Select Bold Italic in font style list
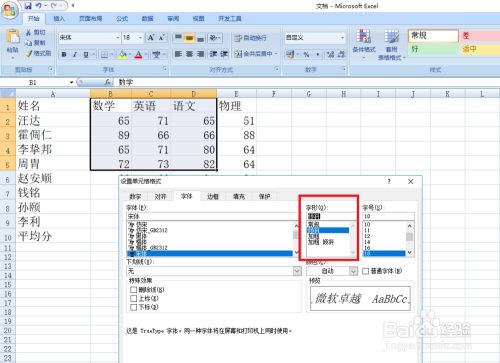The height and width of the screenshot is (363, 500). pyautogui.click(x=321, y=242)
